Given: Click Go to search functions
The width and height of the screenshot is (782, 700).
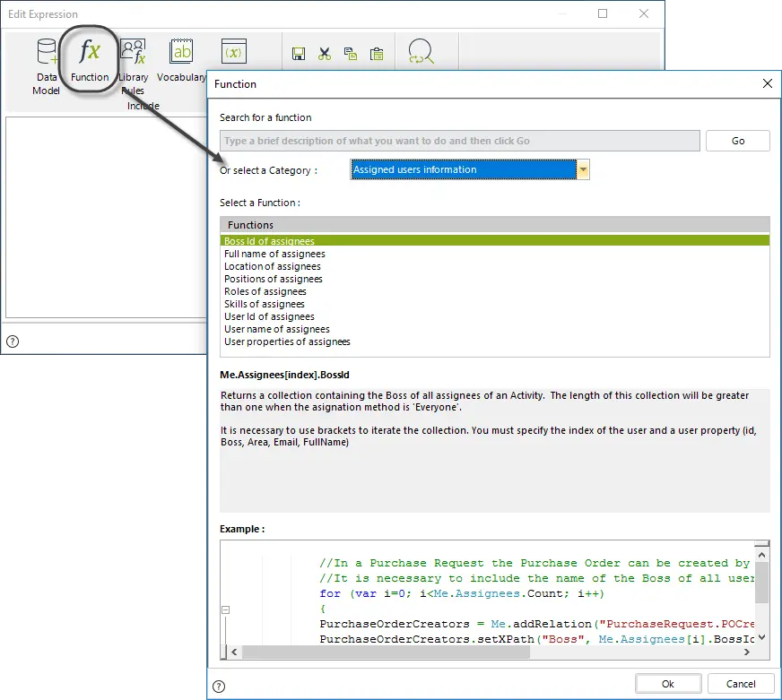Looking at the screenshot, I should (738, 141).
